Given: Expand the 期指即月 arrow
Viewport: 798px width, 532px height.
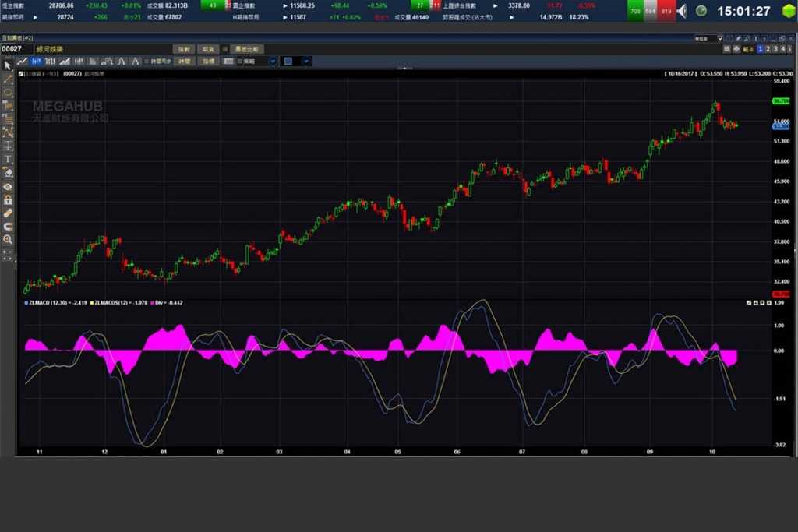Looking at the screenshot, I should [x=35, y=17].
